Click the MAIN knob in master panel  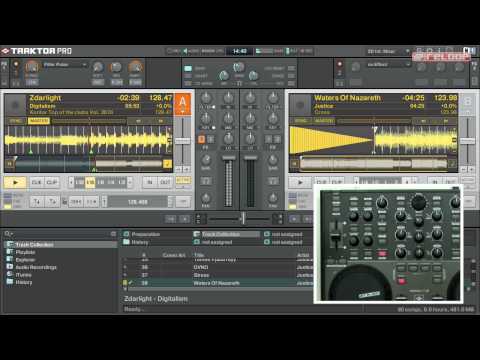(239, 68)
